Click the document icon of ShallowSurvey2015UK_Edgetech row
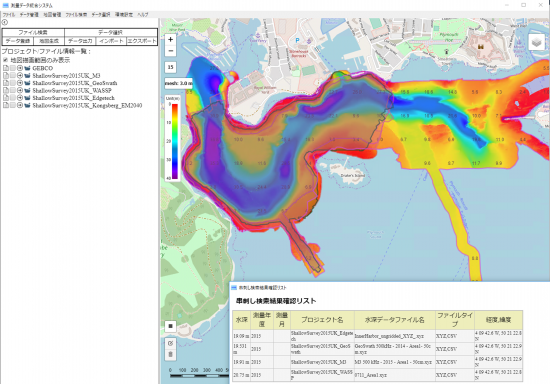 pos(6,98)
